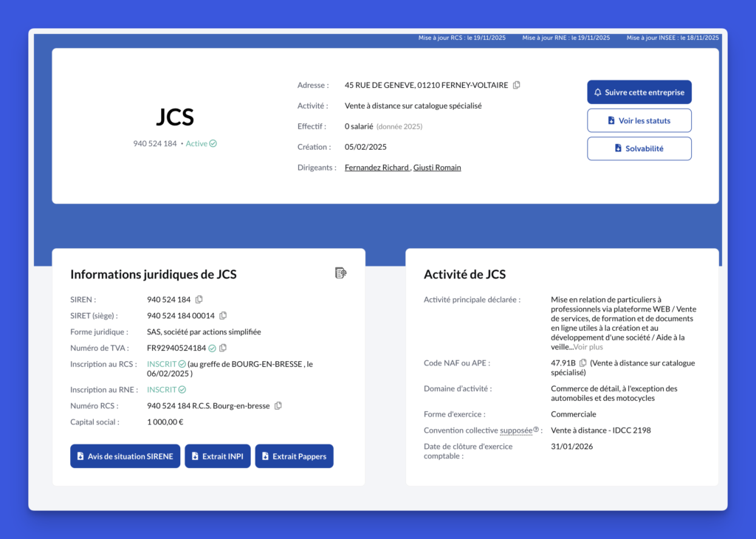756x539 pixels.
Task: Follow this company via 'Suivre cette entreprise'
Action: [x=639, y=92]
